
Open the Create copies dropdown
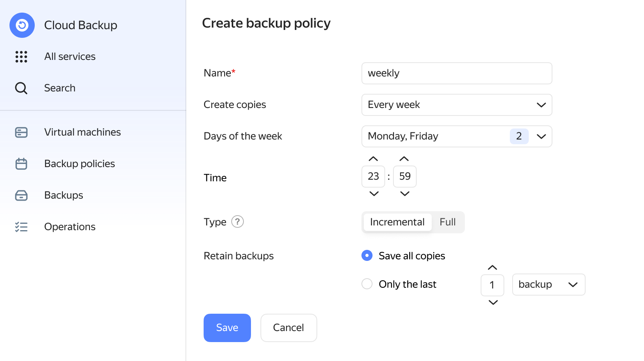[x=457, y=105]
